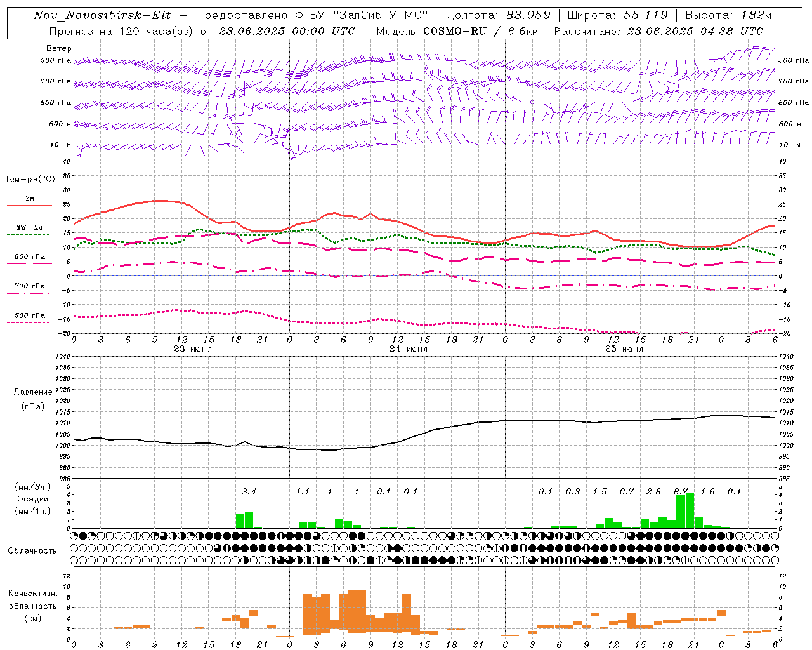Click the timestamp Рассчитано: 23.06.2025 04:38 UTC
Viewport: 812px width, 650px height.
click(x=658, y=31)
